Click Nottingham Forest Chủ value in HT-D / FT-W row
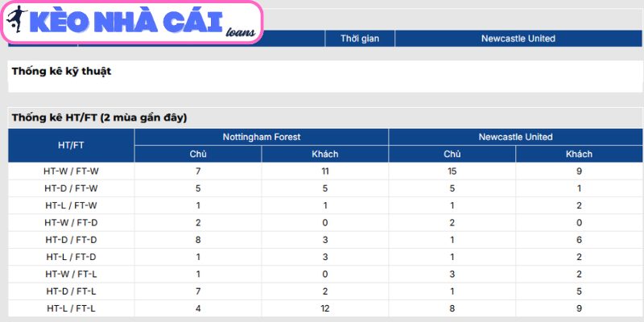 (x=198, y=188)
